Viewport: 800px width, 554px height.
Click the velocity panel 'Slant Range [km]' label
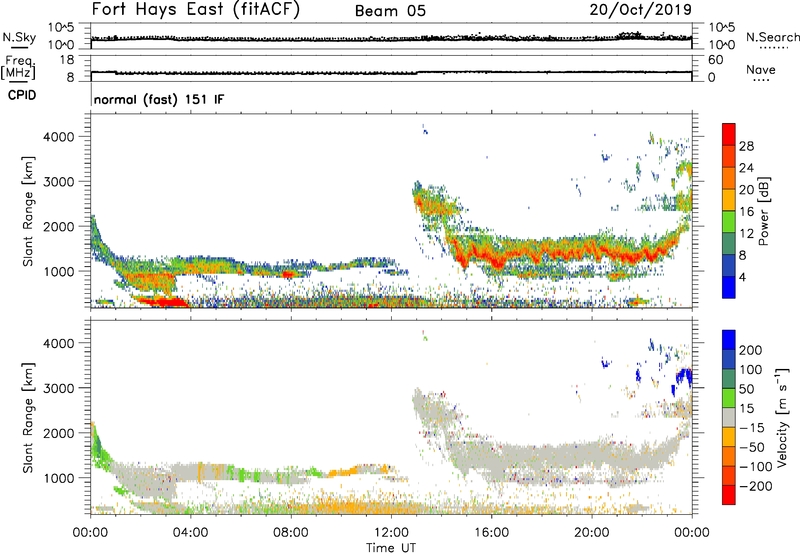tap(28, 418)
